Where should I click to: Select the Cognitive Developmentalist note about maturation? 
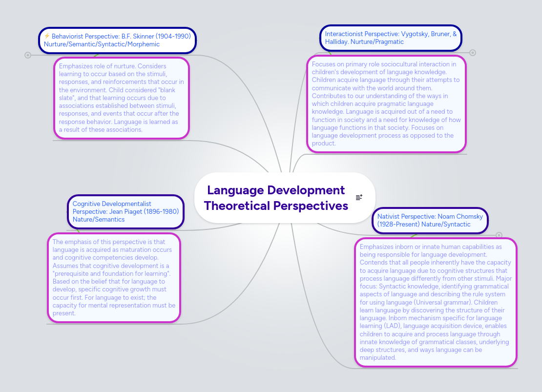click(114, 277)
